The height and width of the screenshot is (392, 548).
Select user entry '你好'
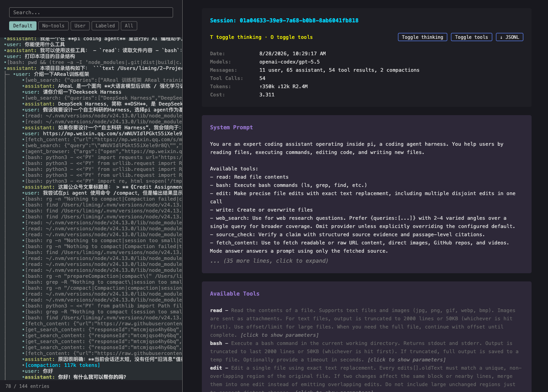102,371
